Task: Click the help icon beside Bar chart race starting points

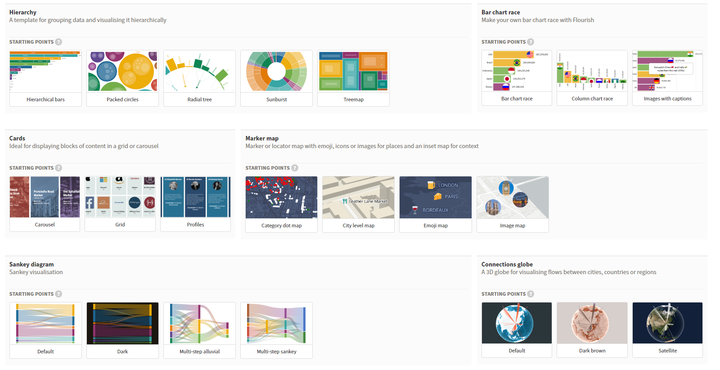Action: [x=530, y=42]
